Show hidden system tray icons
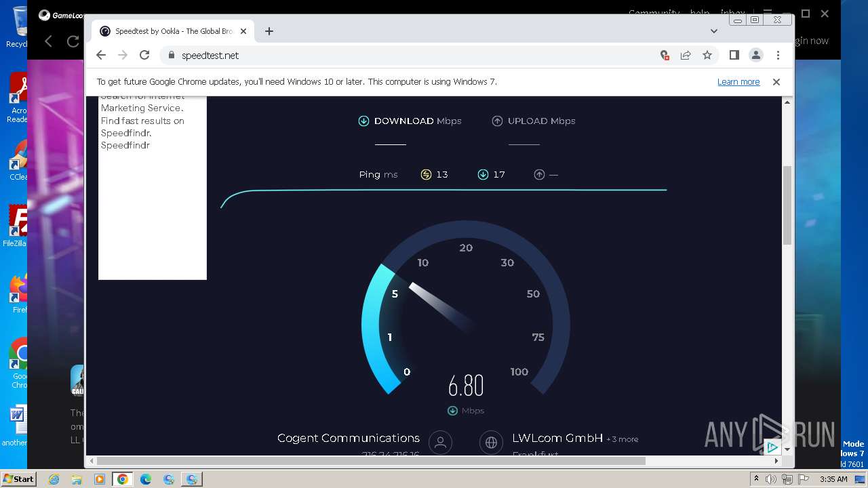This screenshot has width=868, height=488. click(x=756, y=479)
